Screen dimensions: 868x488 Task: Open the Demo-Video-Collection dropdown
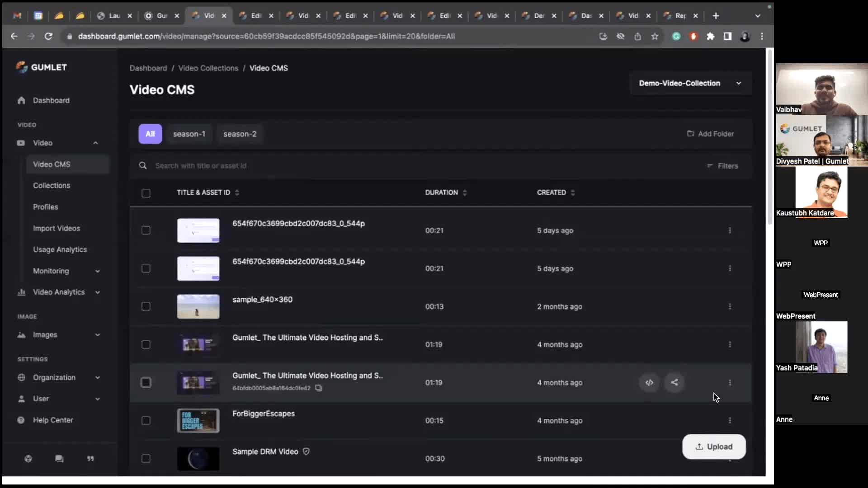click(690, 83)
